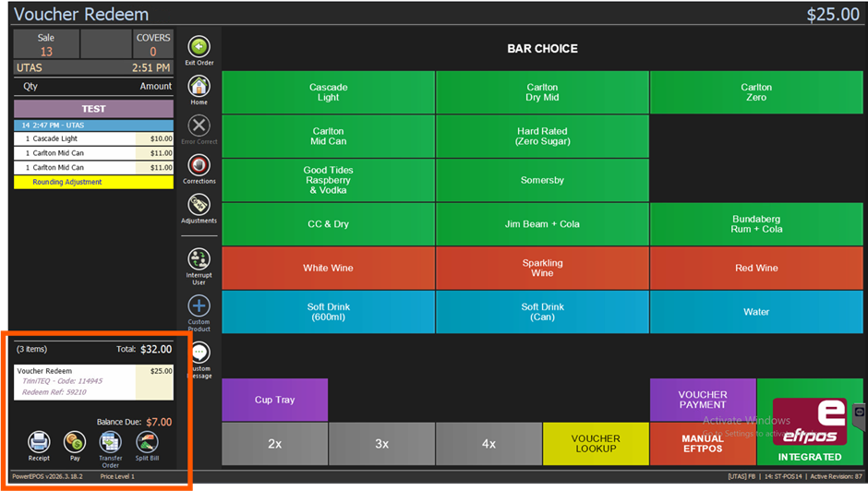Viewport: 868px width, 491px height.
Task: Select Soft Drink (Can)
Action: 542,312
